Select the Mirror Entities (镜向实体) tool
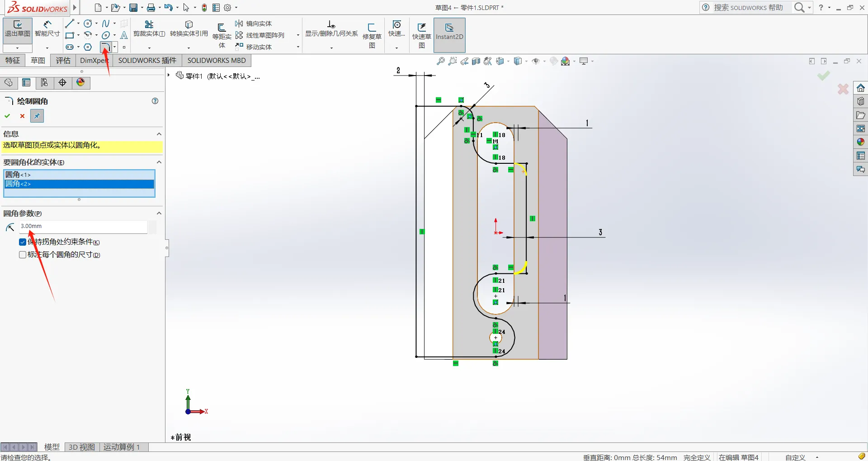 (x=254, y=24)
